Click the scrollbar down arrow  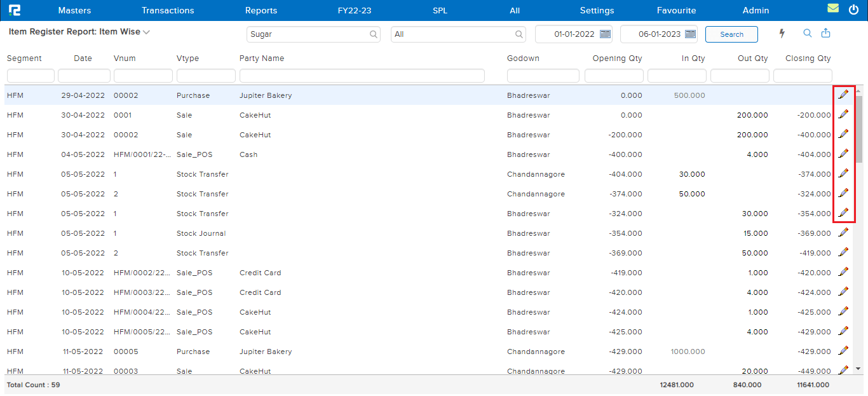(858, 368)
